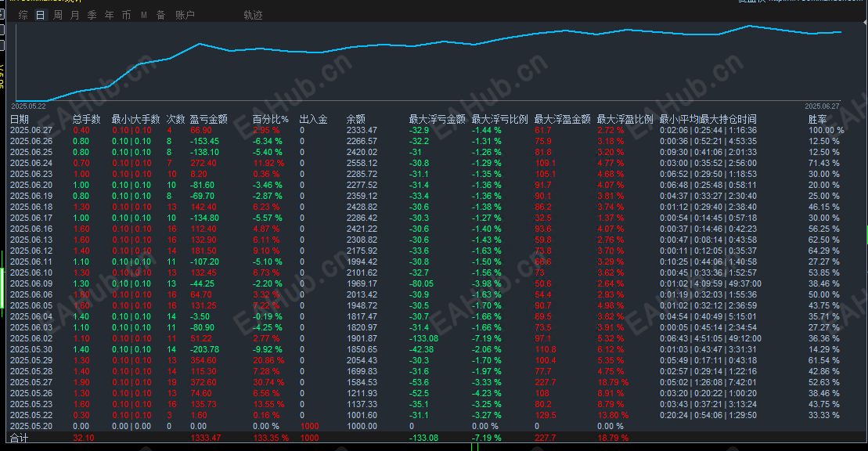Click the 最大浮盈金额 column header
The width and height of the screenshot is (868, 451).
click(x=563, y=119)
